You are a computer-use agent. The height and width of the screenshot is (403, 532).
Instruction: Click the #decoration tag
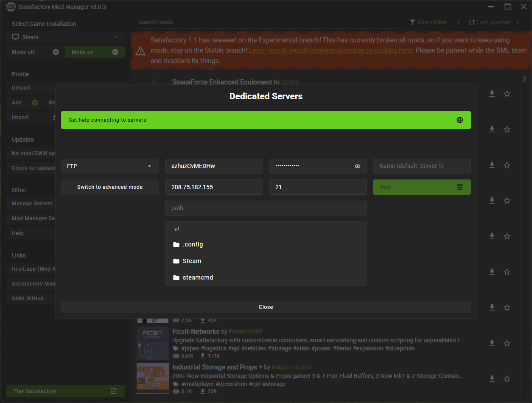point(232,384)
